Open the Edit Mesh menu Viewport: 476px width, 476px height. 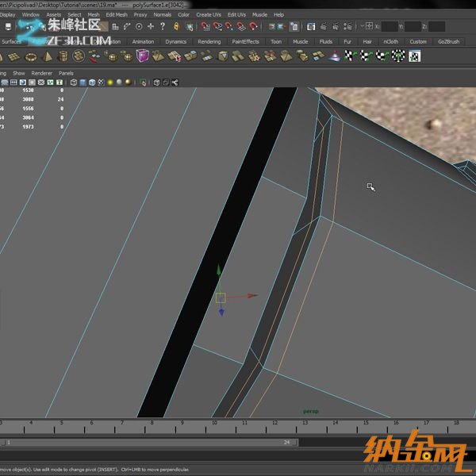[x=117, y=14]
